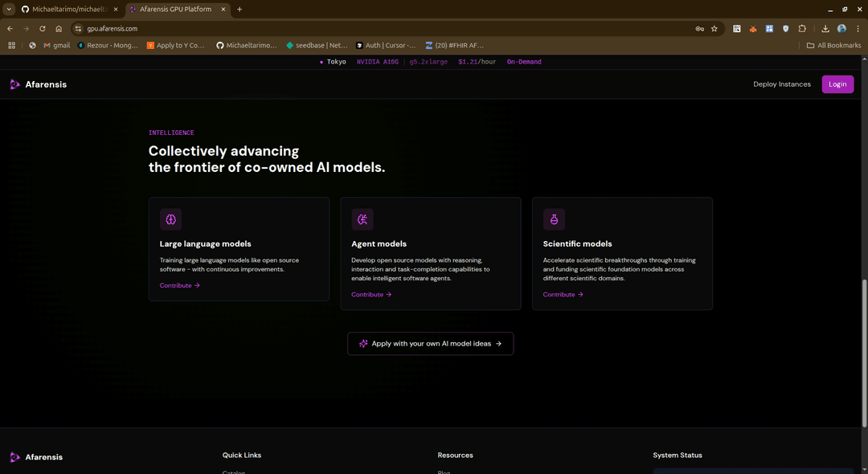Click the MetaMask fox extension icon
868x474 pixels.
pyautogui.click(x=753, y=28)
